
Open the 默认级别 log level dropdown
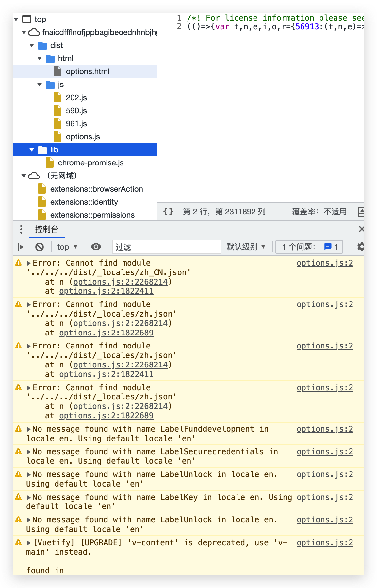[246, 247]
